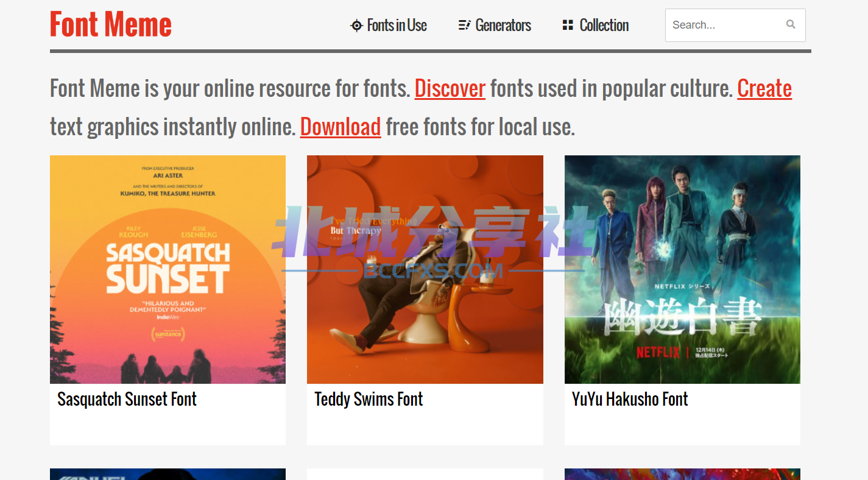Follow the Discover link
This screenshot has height=480, width=868.
tap(450, 89)
